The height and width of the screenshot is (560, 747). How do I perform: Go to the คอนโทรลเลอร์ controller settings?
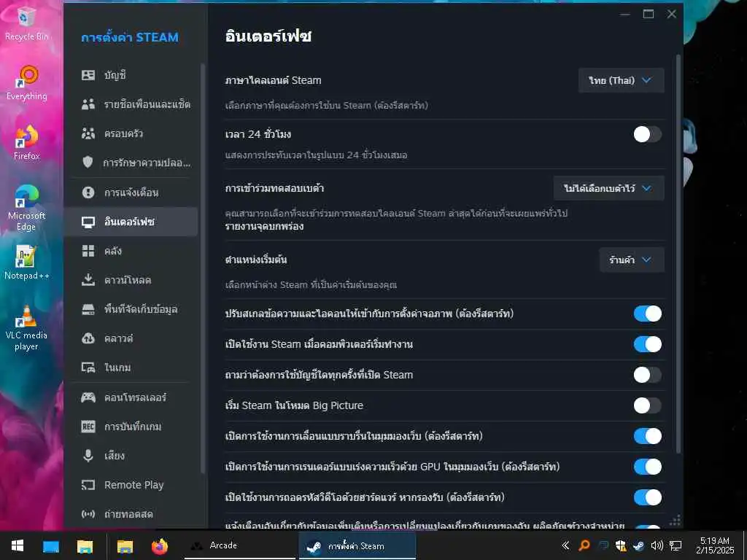pyautogui.click(x=131, y=397)
